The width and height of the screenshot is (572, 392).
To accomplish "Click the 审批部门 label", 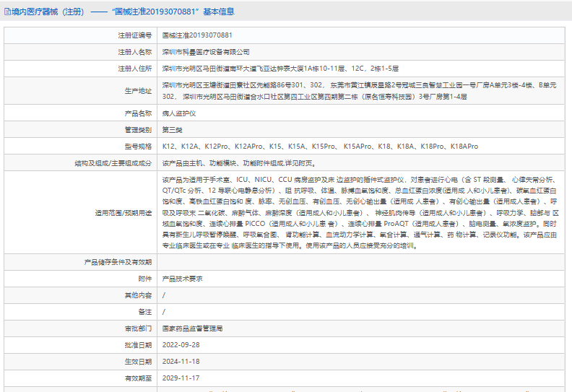I will (x=138, y=328).
